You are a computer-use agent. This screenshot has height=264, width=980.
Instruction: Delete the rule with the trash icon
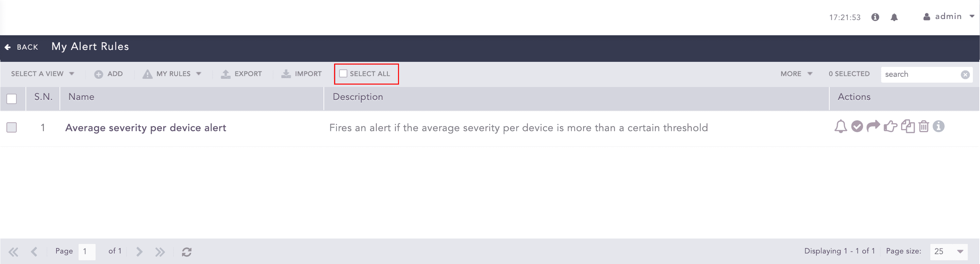[924, 126]
